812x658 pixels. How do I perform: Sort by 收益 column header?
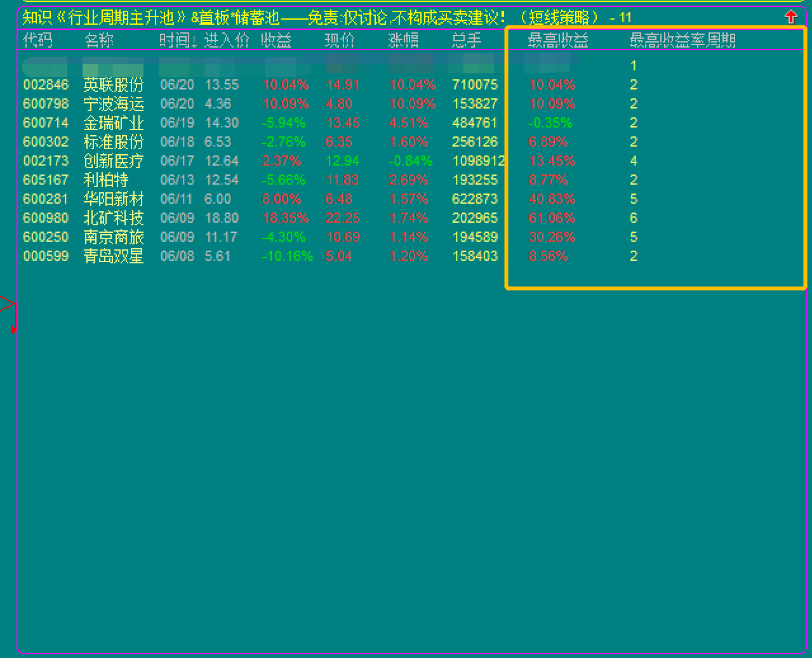point(276,41)
